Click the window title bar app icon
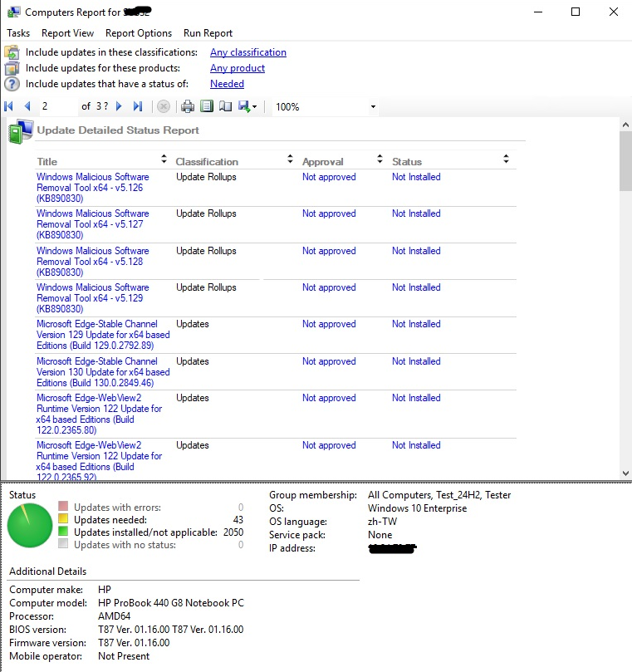 (x=13, y=12)
